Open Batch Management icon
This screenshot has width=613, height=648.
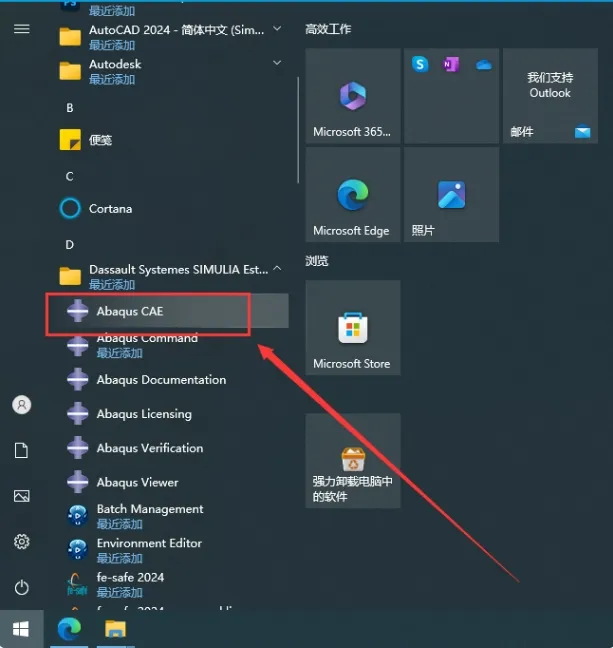tap(78, 516)
